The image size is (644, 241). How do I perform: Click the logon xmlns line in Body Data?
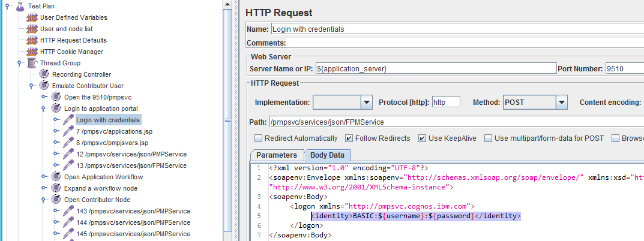pos(382,206)
